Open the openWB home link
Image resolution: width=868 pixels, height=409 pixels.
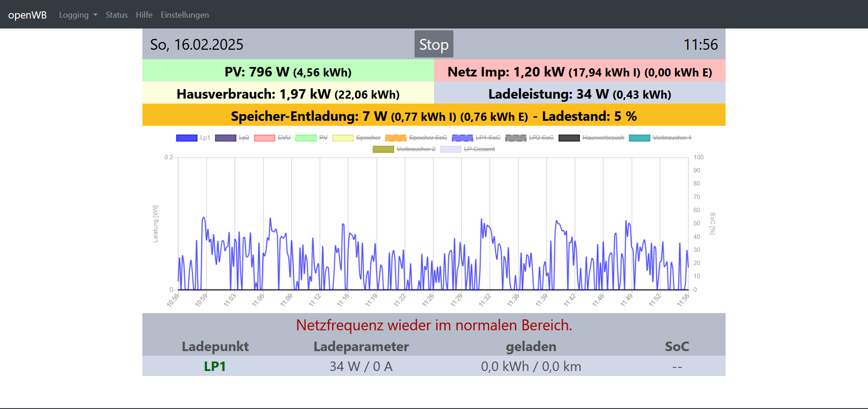click(x=27, y=15)
